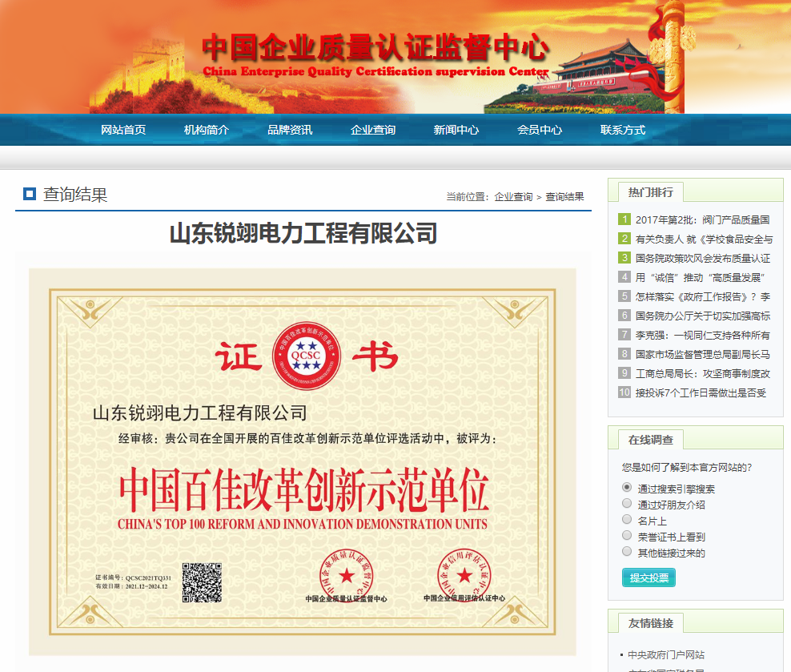Click the blue square icon beside 查询结果
Image resolution: width=791 pixels, height=672 pixels.
30,194
